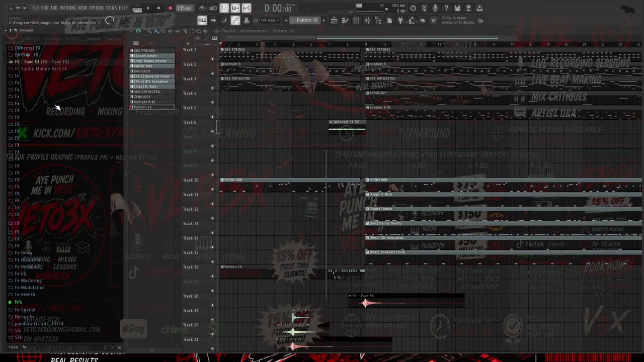Select Kontakt 8 #2 in picker
This screenshot has height=362, width=644.
[x=152, y=102]
